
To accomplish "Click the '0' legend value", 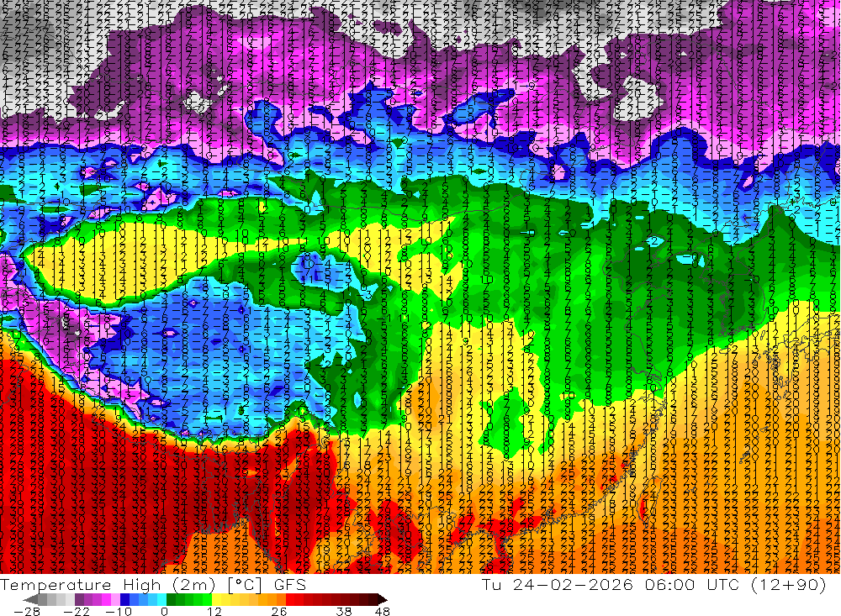I will coord(164,612).
